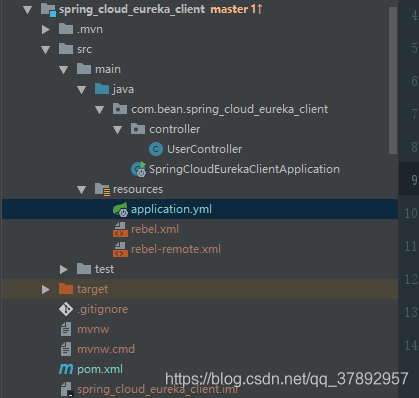Click the resources folder icon
Image resolution: width=419 pixels, height=398 pixels.
point(102,189)
